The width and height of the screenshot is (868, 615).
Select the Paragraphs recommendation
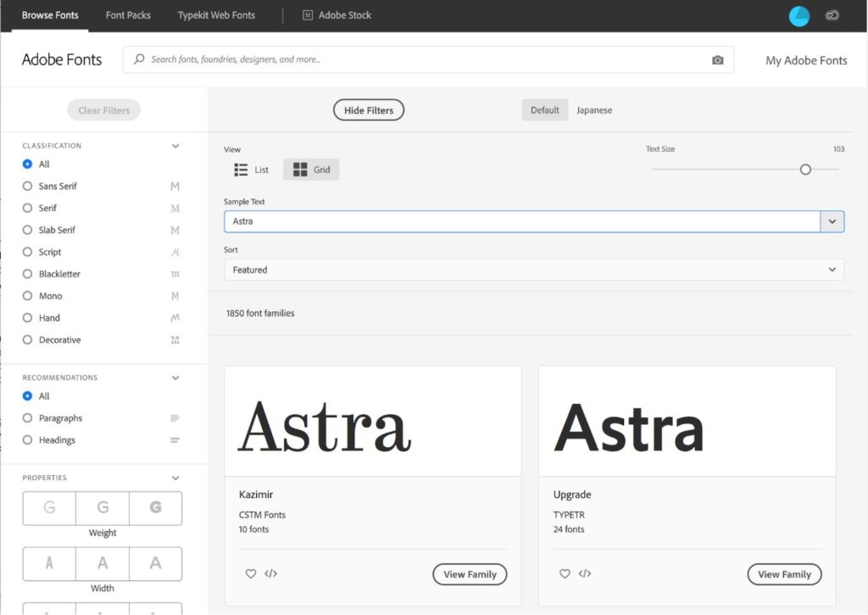pyautogui.click(x=27, y=417)
